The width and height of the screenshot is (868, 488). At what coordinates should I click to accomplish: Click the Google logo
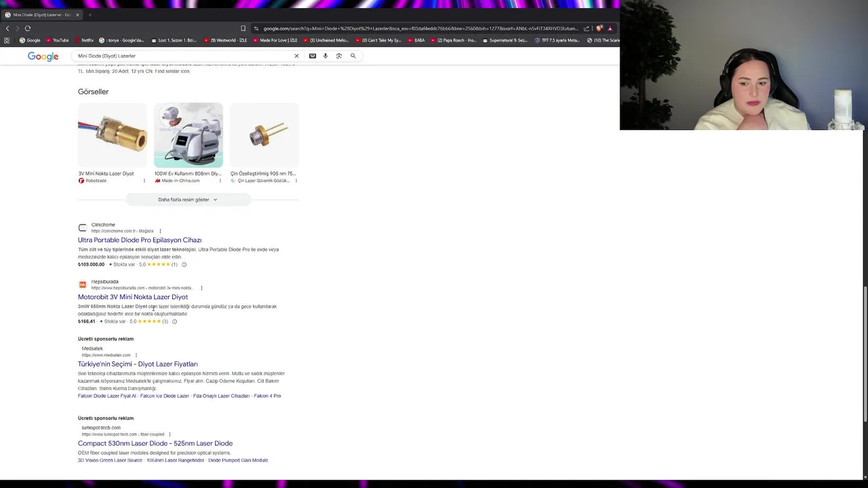click(43, 56)
